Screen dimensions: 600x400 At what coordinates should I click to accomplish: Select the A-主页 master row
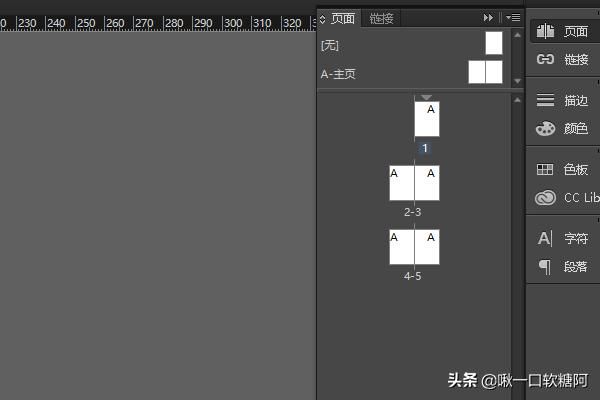(414, 73)
